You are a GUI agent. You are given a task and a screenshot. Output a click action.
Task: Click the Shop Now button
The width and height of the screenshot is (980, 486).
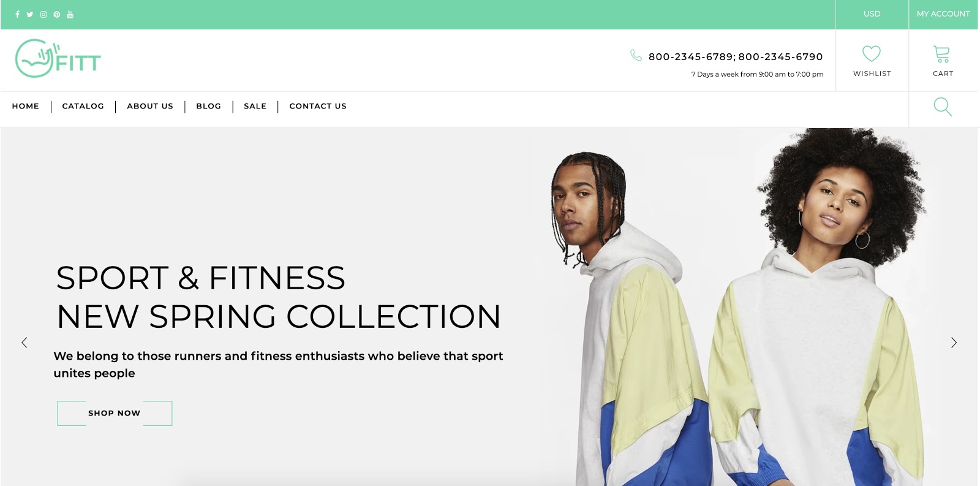point(115,413)
